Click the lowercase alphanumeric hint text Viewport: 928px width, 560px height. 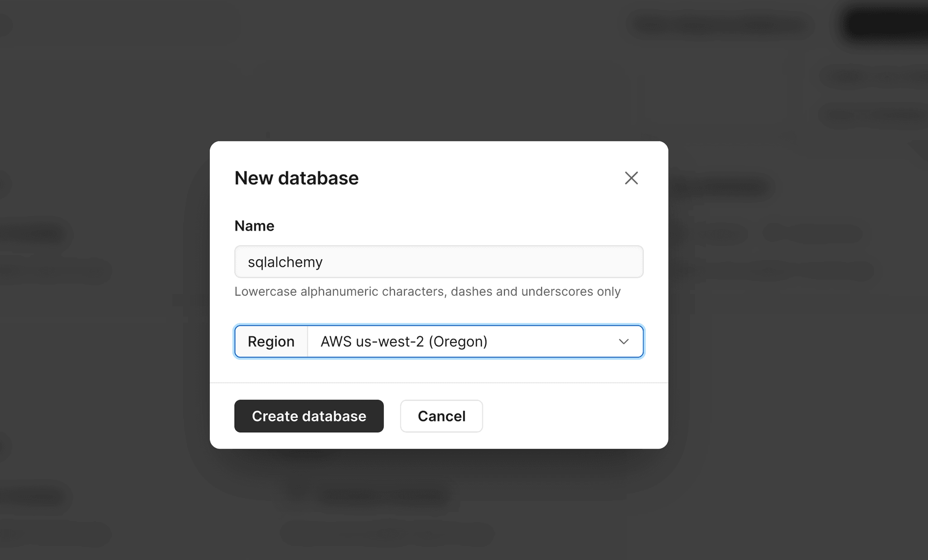(x=427, y=291)
